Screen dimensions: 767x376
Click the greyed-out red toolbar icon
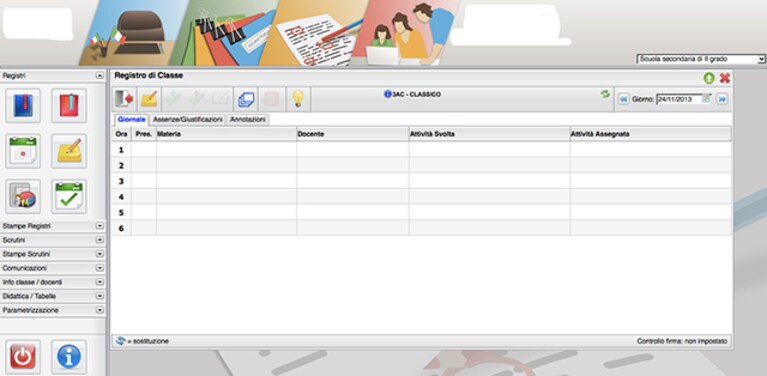pos(271,99)
